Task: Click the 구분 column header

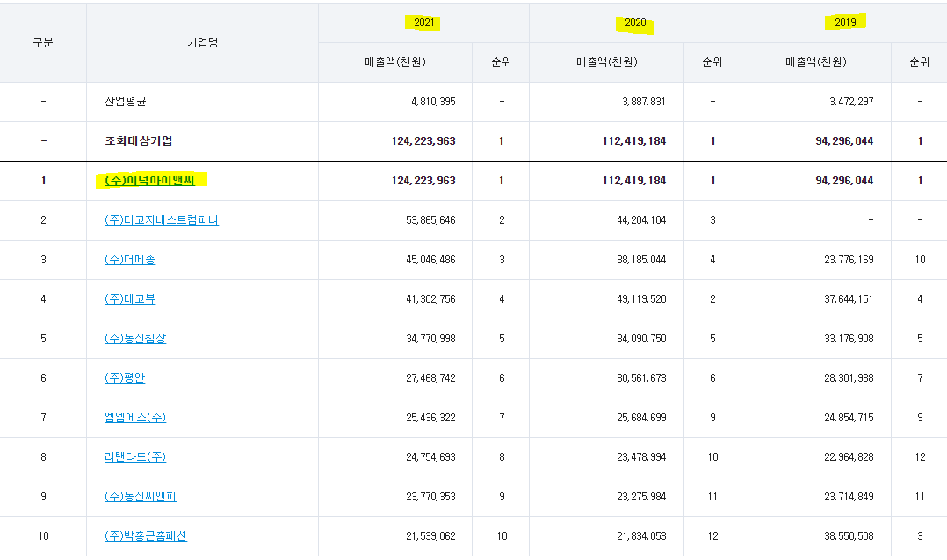Action: (43, 42)
